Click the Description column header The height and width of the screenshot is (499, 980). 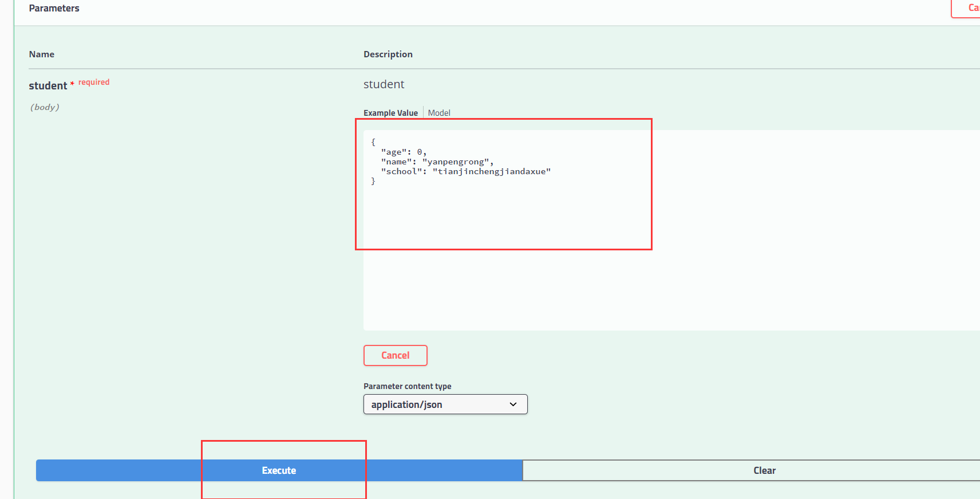pyautogui.click(x=388, y=54)
